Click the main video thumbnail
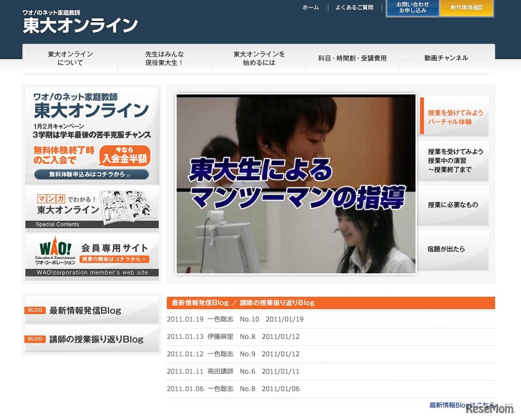 (x=296, y=184)
